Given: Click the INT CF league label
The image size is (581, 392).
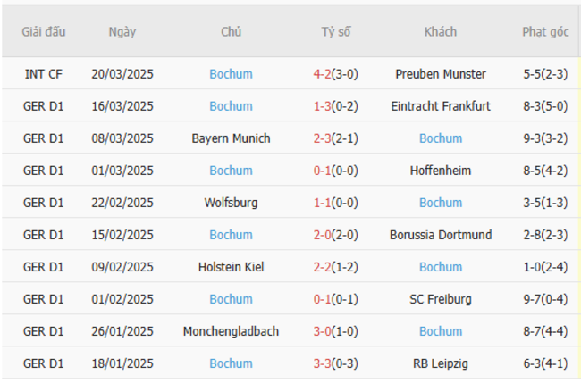Looking at the screenshot, I should pos(44,74).
